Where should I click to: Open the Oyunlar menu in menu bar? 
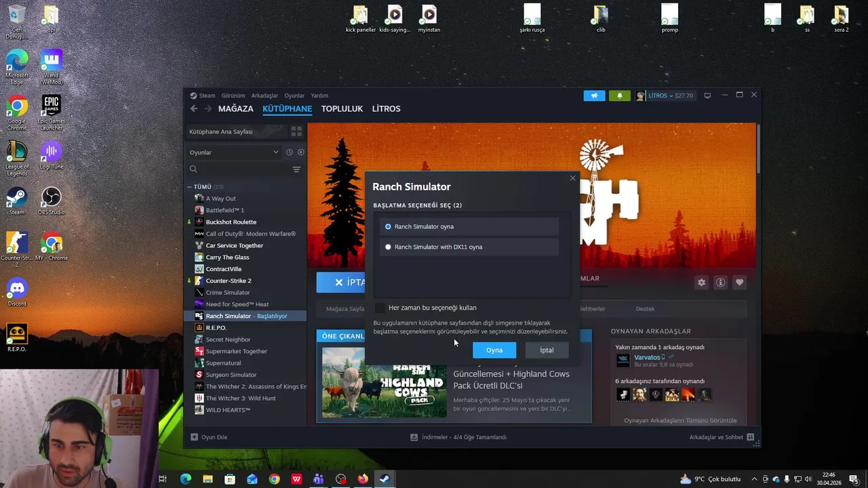[x=294, y=96]
